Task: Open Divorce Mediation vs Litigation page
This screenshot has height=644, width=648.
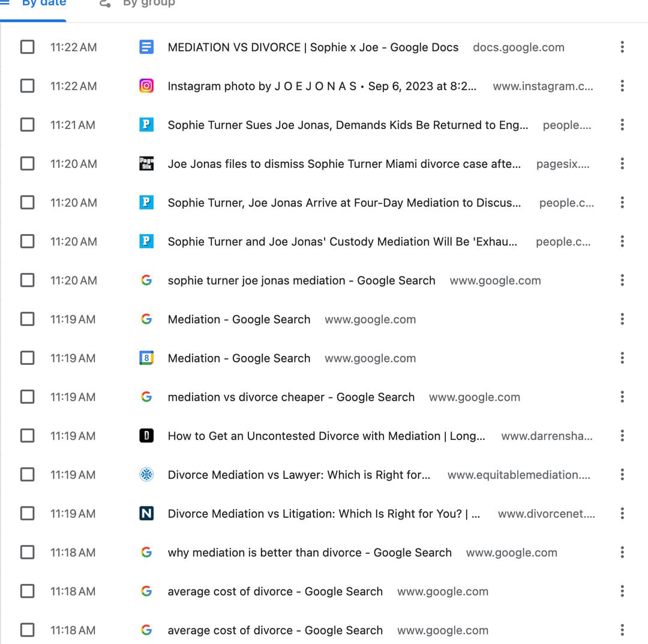Action: 323,513
